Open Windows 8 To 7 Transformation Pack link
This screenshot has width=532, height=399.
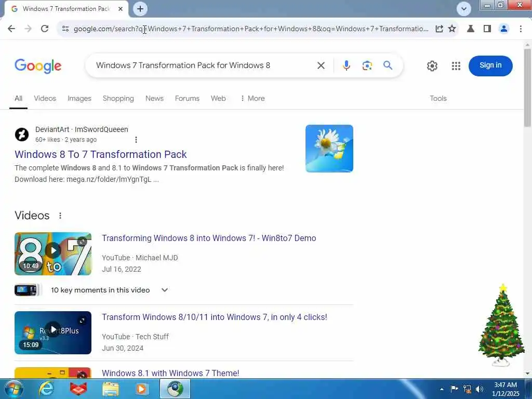[x=100, y=154]
